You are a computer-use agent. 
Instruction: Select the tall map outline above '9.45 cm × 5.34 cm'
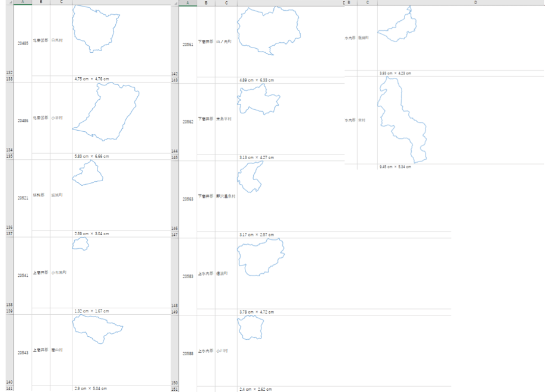(x=402, y=120)
